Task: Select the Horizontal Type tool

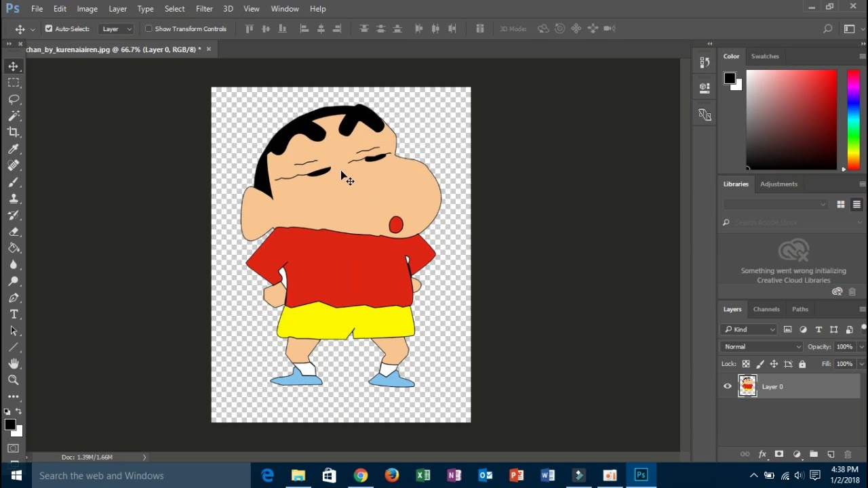Action: click(14, 314)
